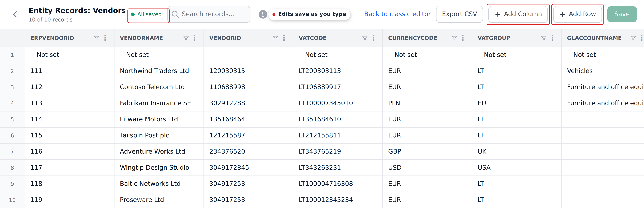644x214 pixels.
Task: Select the EU VAT group cell
Action: pyautogui.click(x=517, y=103)
